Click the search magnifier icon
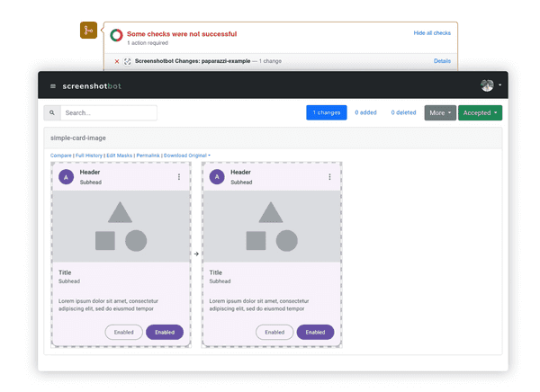This screenshot has width=540, height=392. (52, 113)
